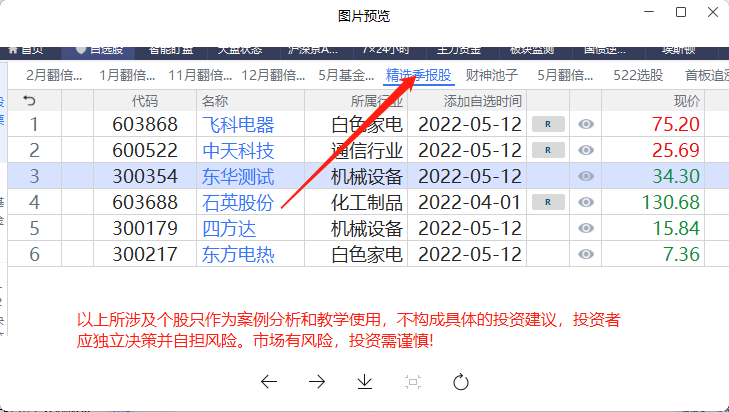Minimize the 图片预览 window
Screen dimensions: 729x412
coord(649,12)
